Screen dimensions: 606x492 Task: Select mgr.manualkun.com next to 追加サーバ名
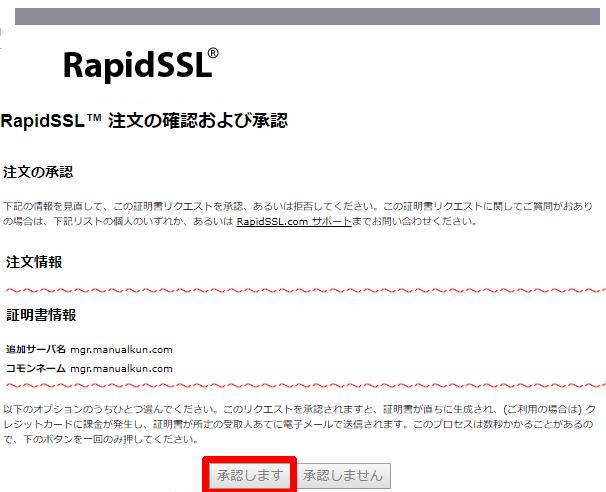point(121,350)
